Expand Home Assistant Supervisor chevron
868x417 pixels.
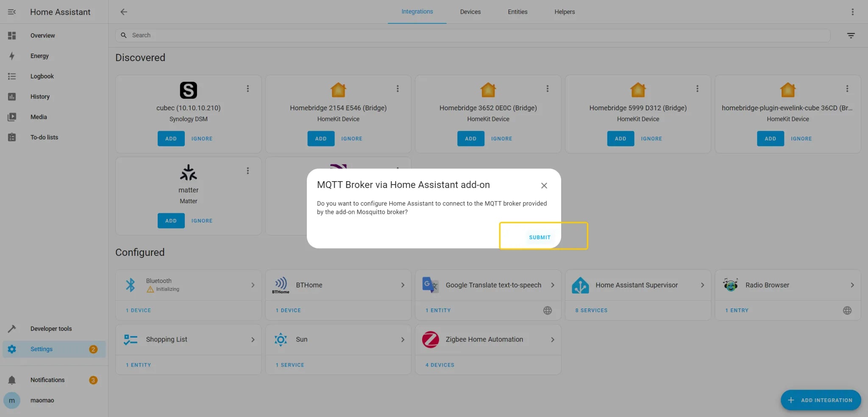[702, 285]
